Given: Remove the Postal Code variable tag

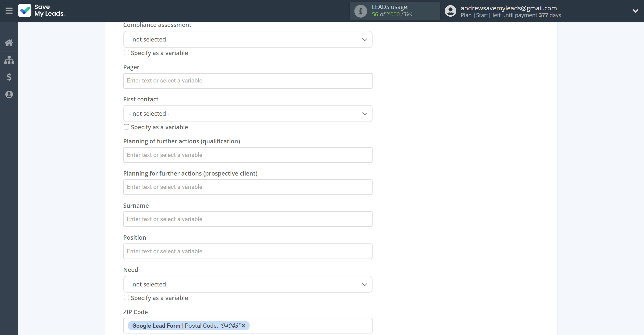Looking at the screenshot, I should pos(244,326).
